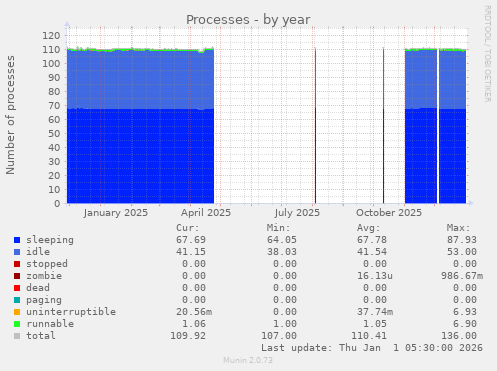Click the 'Avg:' column header
497x371 pixels.
369,228
